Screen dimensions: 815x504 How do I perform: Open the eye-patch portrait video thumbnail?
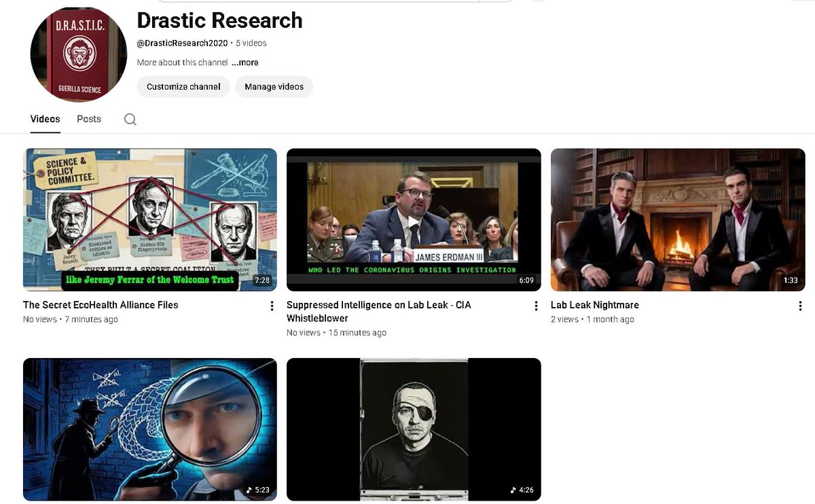coord(414,429)
